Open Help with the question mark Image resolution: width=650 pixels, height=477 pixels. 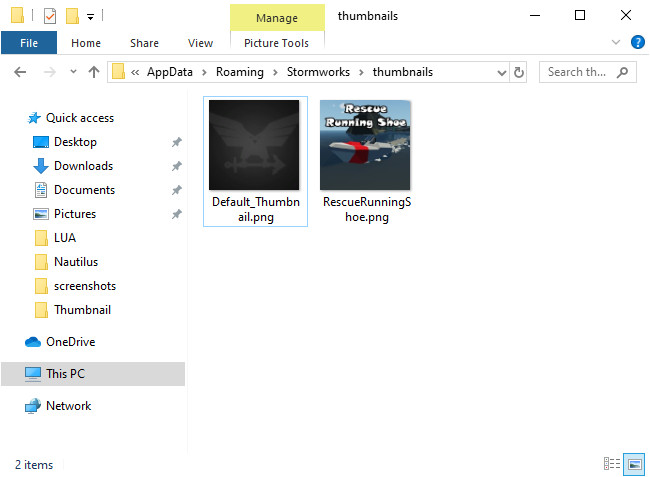click(x=637, y=42)
